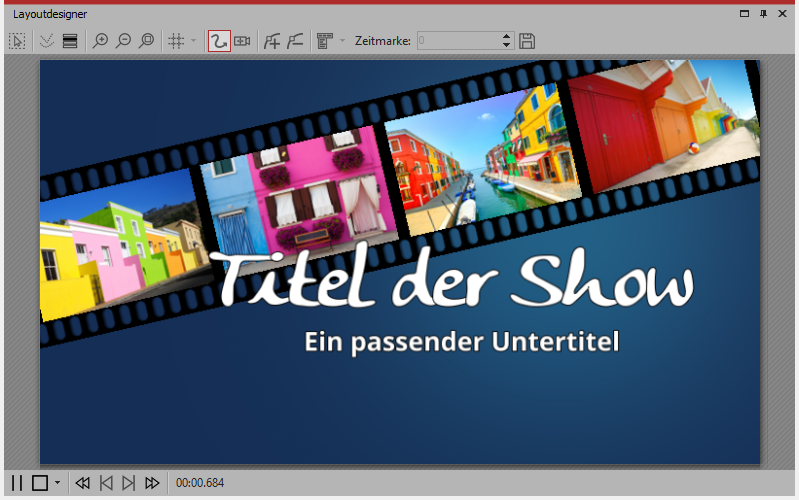Image resolution: width=799 pixels, height=500 pixels.
Task: Step to the next frame
Action: (x=128, y=483)
